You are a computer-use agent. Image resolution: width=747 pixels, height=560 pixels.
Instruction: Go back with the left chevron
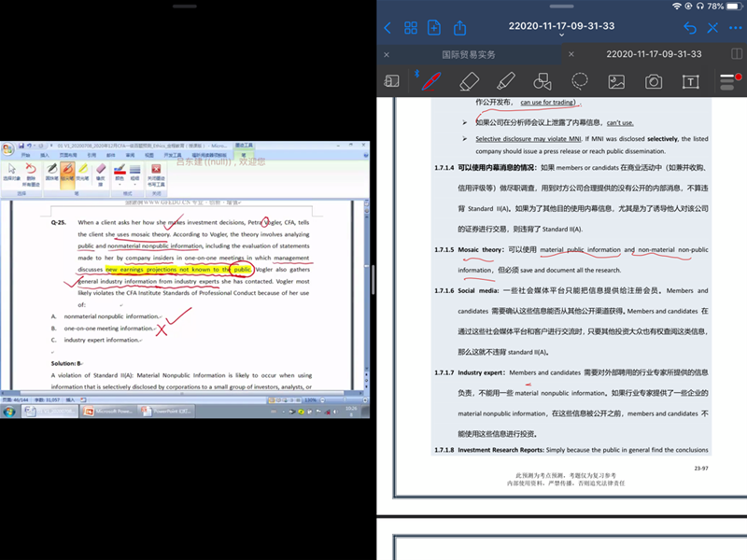coord(388,28)
